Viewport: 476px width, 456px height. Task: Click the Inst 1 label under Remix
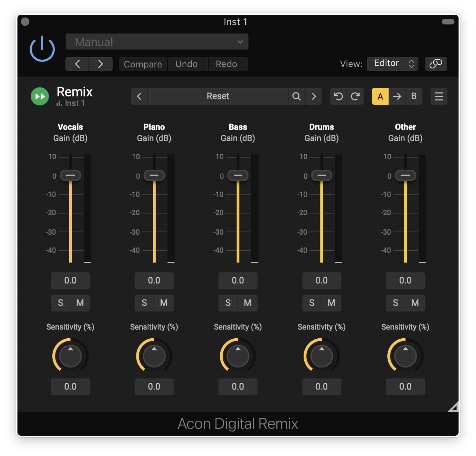75,103
